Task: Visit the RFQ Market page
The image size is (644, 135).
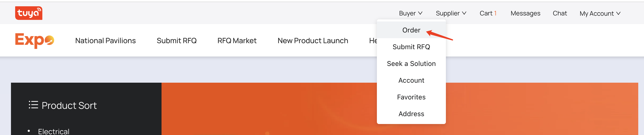Action: coord(237,41)
